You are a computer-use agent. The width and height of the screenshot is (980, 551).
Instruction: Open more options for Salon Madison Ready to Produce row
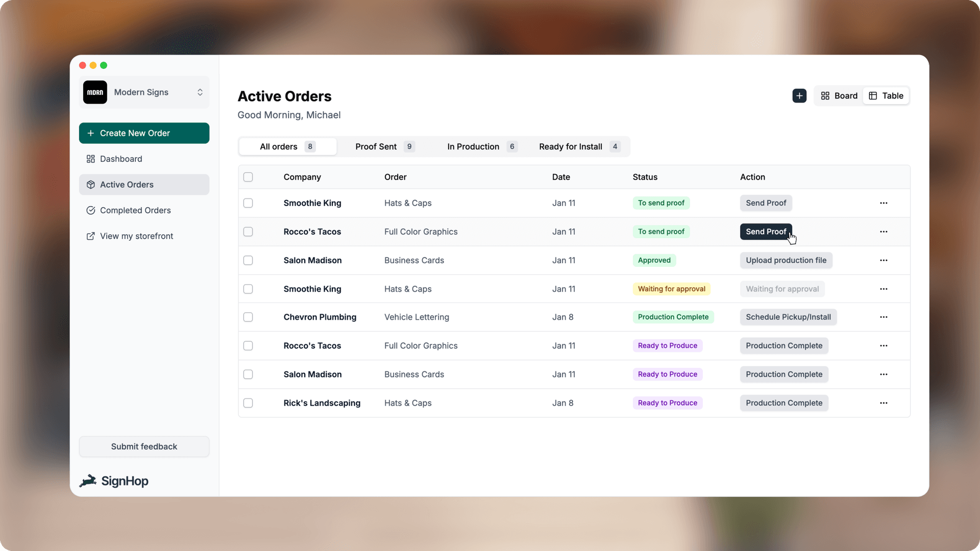[884, 374]
